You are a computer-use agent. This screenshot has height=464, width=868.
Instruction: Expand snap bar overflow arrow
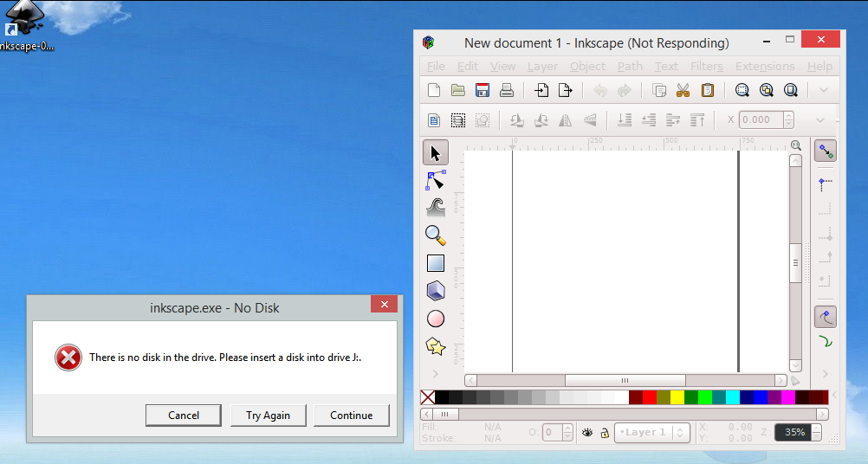pyautogui.click(x=826, y=374)
